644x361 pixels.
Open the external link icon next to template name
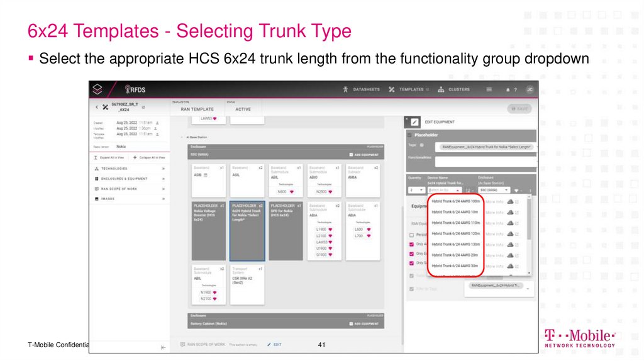click(143, 107)
